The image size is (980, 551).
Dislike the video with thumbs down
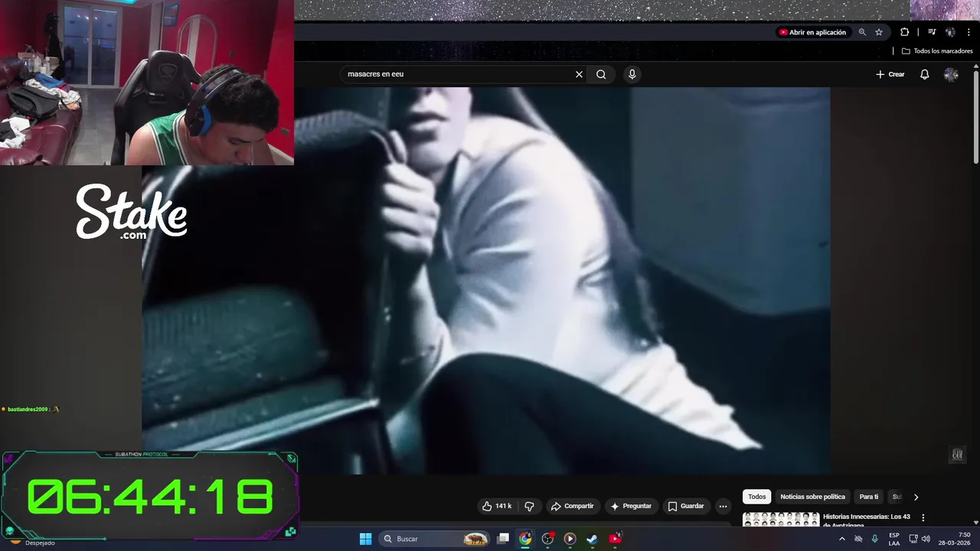529,506
